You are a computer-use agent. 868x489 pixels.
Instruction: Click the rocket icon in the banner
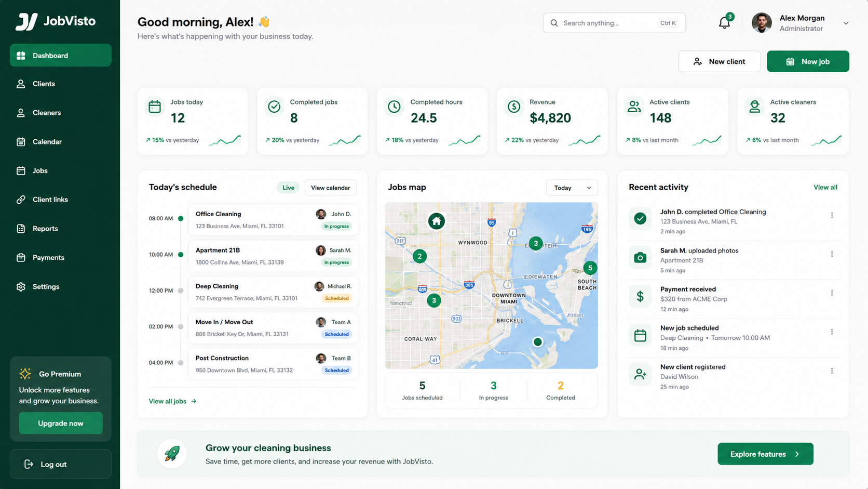pyautogui.click(x=172, y=454)
